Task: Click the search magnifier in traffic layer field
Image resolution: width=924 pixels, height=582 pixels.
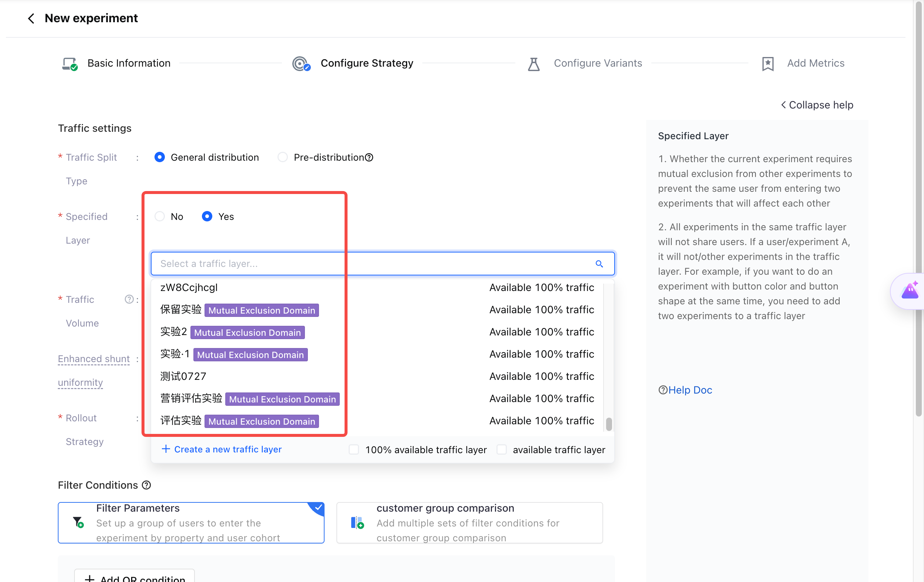Action: pos(599,264)
